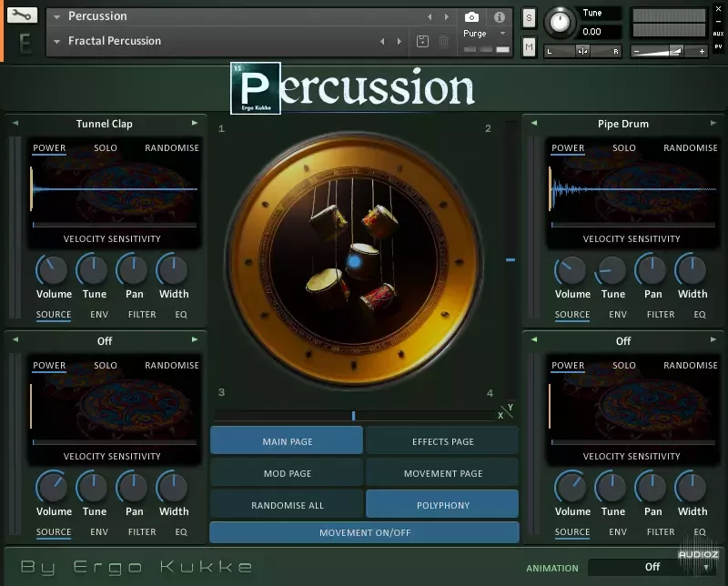Open EQ tab in Tunnel Clap slot
The height and width of the screenshot is (586, 728).
181,314
